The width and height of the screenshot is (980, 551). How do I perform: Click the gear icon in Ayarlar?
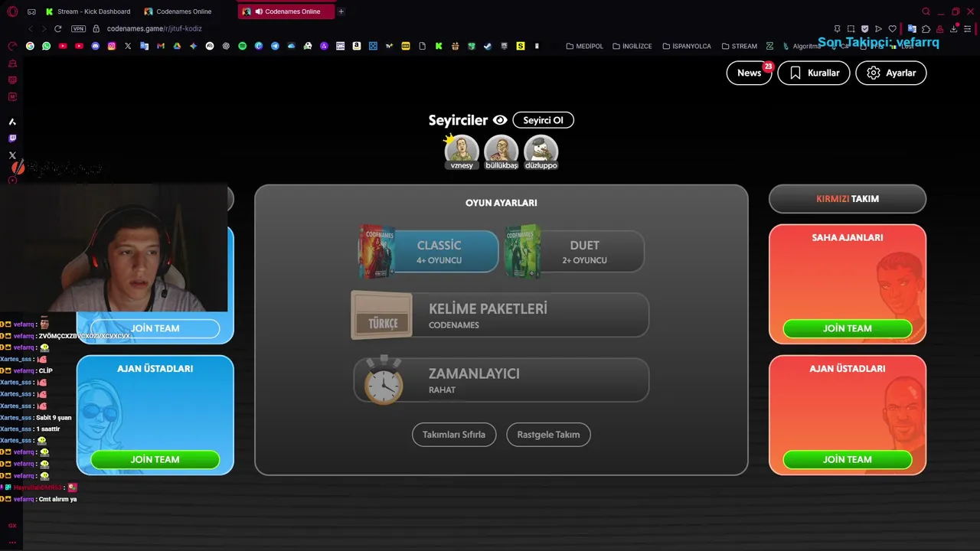pos(874,73)
